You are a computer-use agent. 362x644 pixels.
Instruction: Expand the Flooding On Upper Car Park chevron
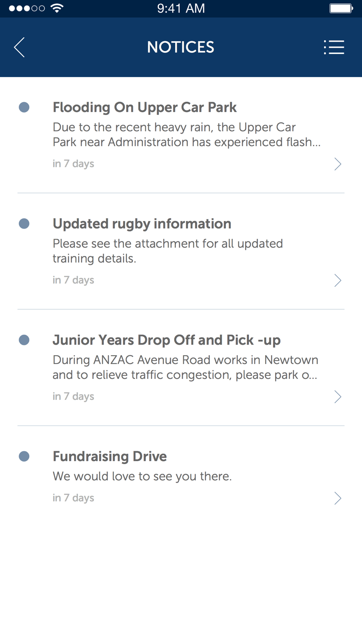click(x=338, y=164)
